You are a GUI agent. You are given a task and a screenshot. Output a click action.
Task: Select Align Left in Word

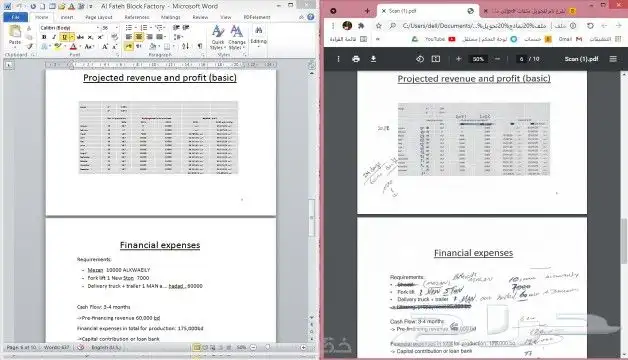pos(129,37)
